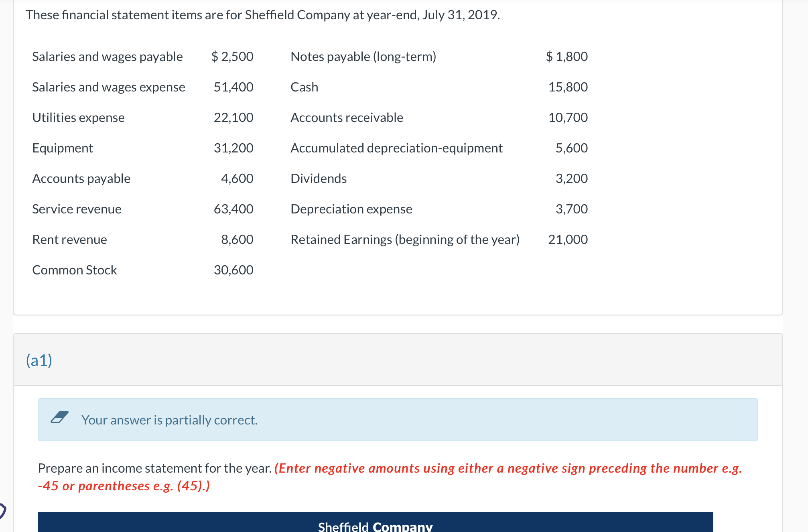808x532 pixels.
Task: Click the Salaries and wages expense amount 51,400
Action: 233,87
